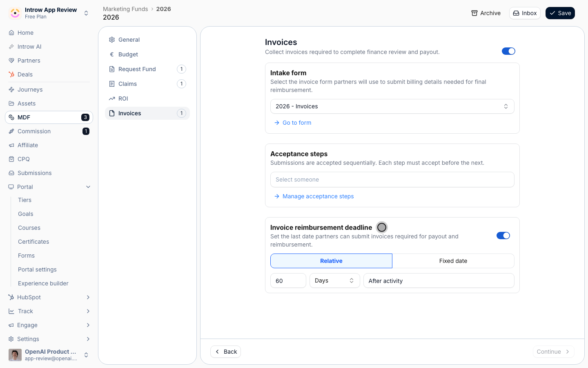Viewport: 588px width, 368px height.
Task: Open Tiers under Portal
Action: (x=24, y=200)
